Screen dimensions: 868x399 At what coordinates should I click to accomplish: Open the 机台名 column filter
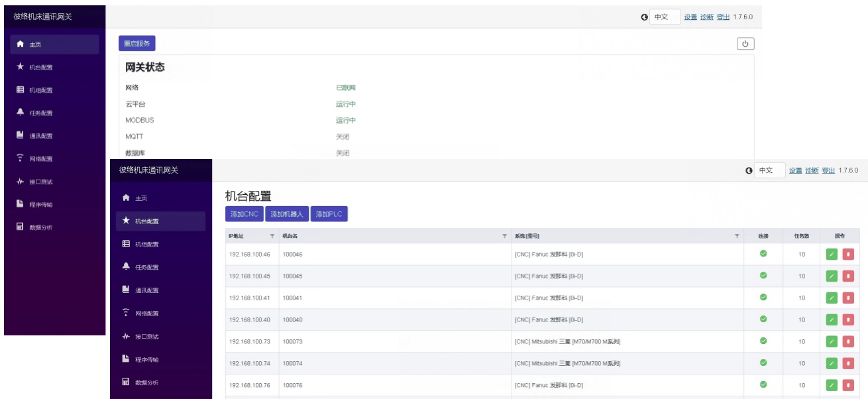click(504, 236)
